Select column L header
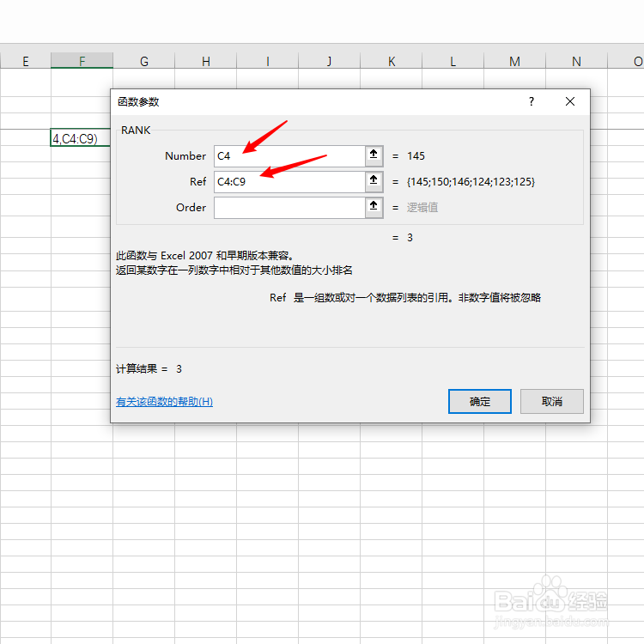The height and width of the screenshot is (644, 644). (x=453, y=61)
